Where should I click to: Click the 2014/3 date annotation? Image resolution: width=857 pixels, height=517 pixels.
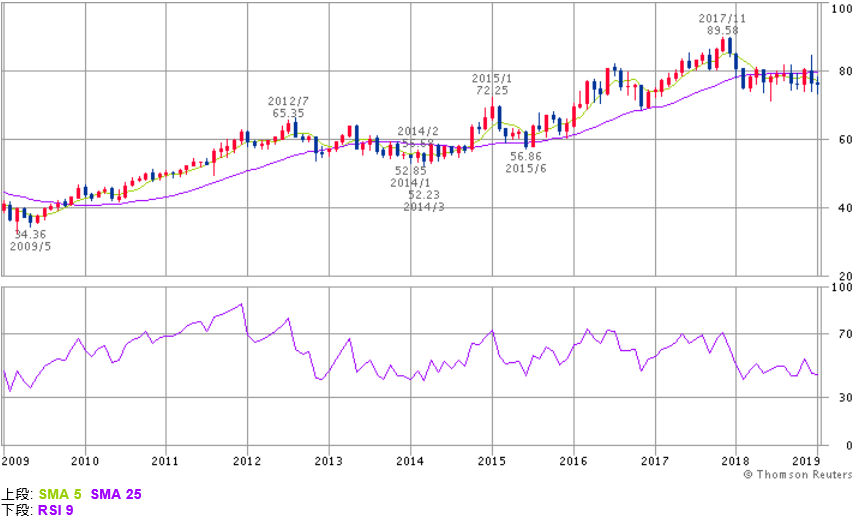424,207
